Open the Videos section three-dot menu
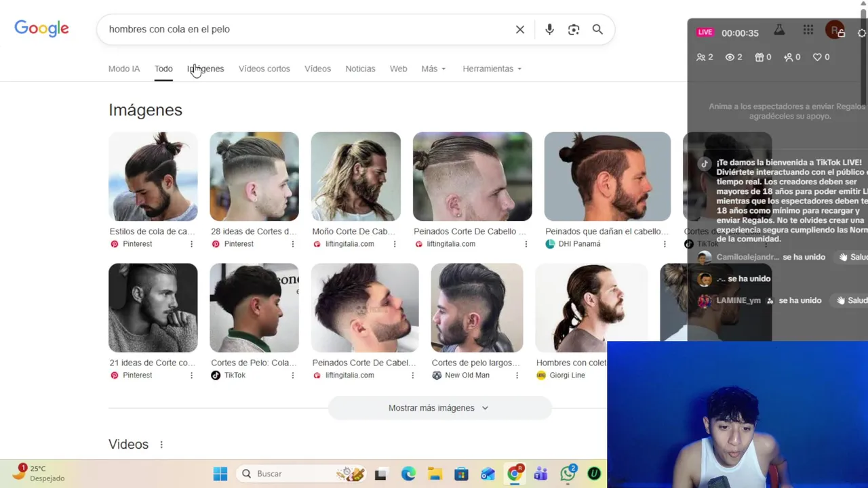 pos(161,445)
